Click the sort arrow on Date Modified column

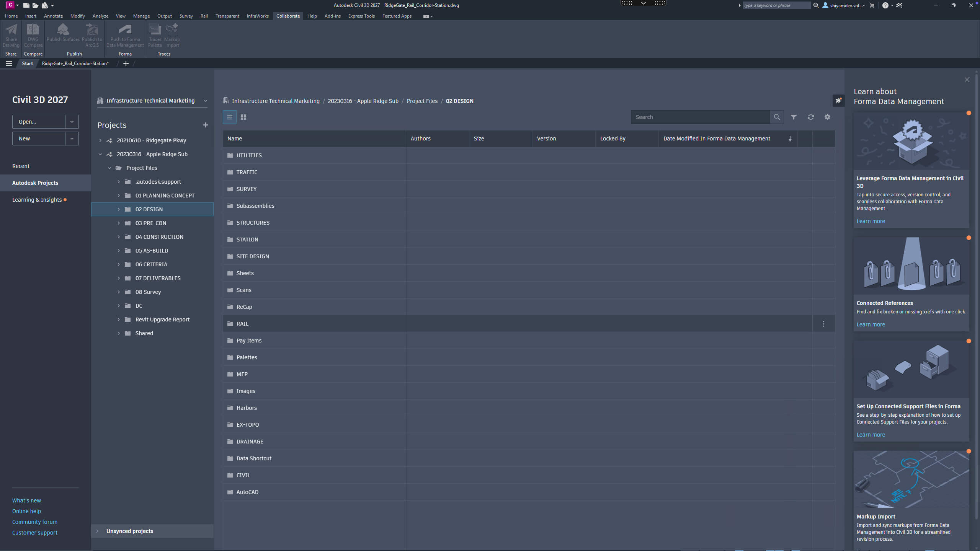pos(790,139)
